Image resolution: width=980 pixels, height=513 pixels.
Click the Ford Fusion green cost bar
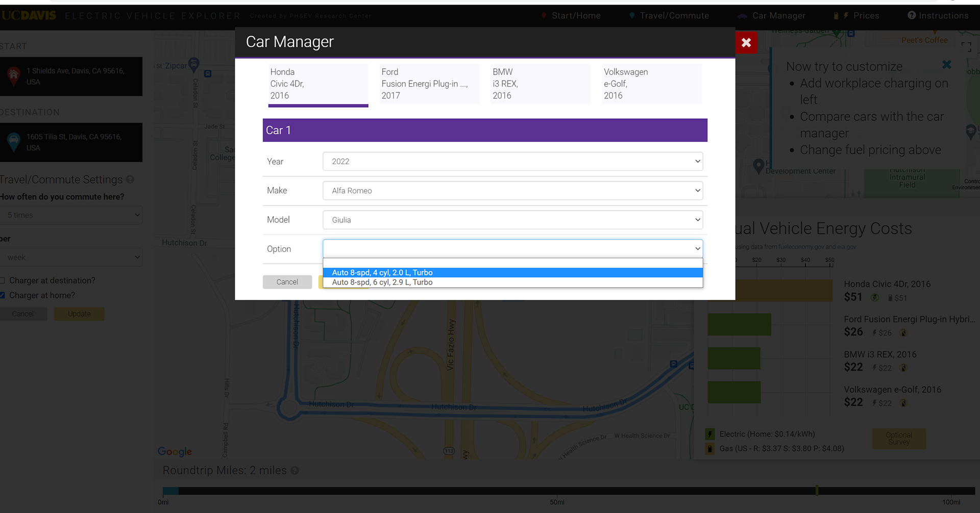739,325
